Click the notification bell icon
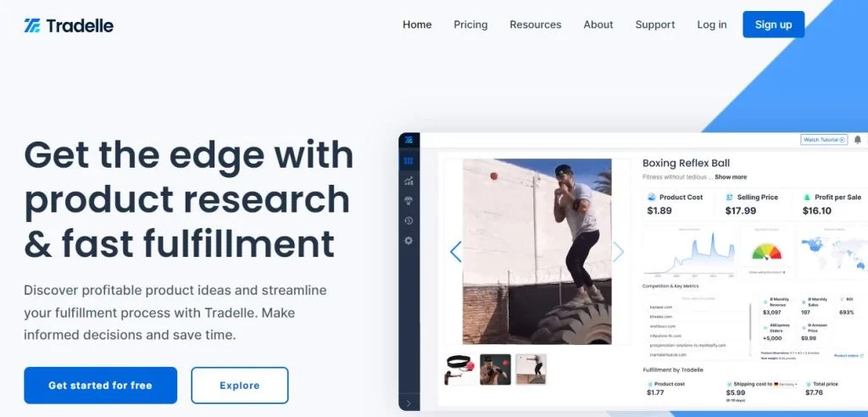The image size is (868, 417). 857,140
